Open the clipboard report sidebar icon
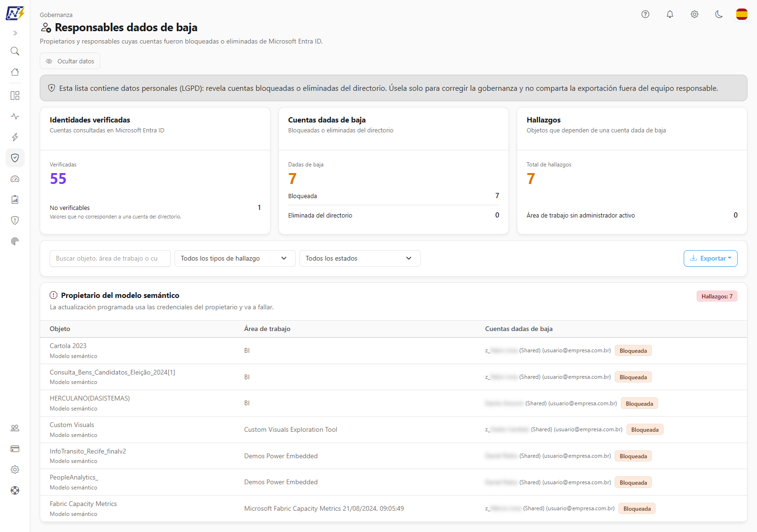Screen dimensions: 757x532 15,200
